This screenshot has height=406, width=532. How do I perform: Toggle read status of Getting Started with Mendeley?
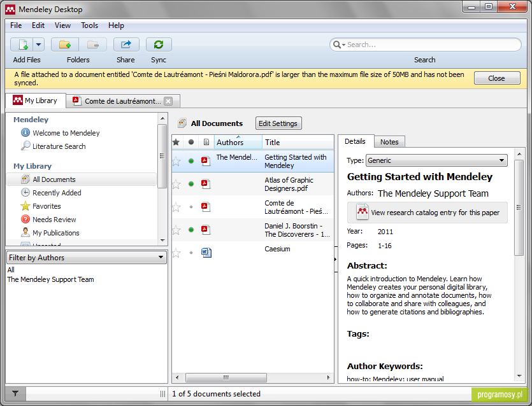tap(191, 161)
